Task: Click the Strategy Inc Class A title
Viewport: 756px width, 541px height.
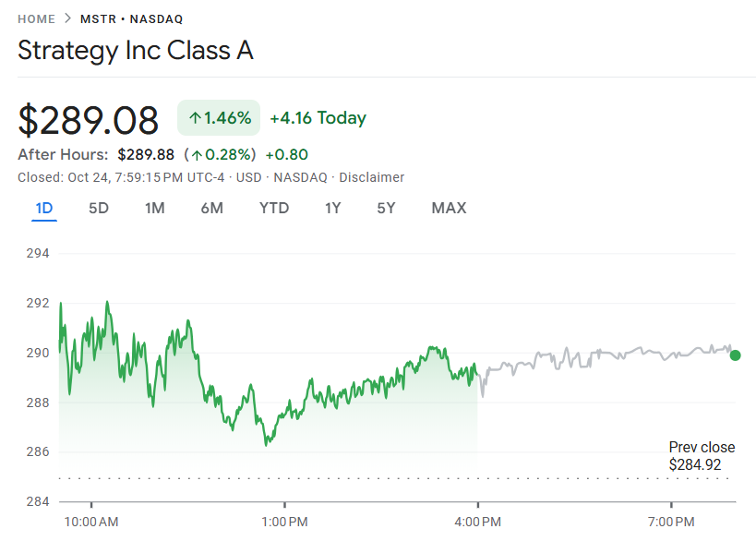Action: coord(136,51)
